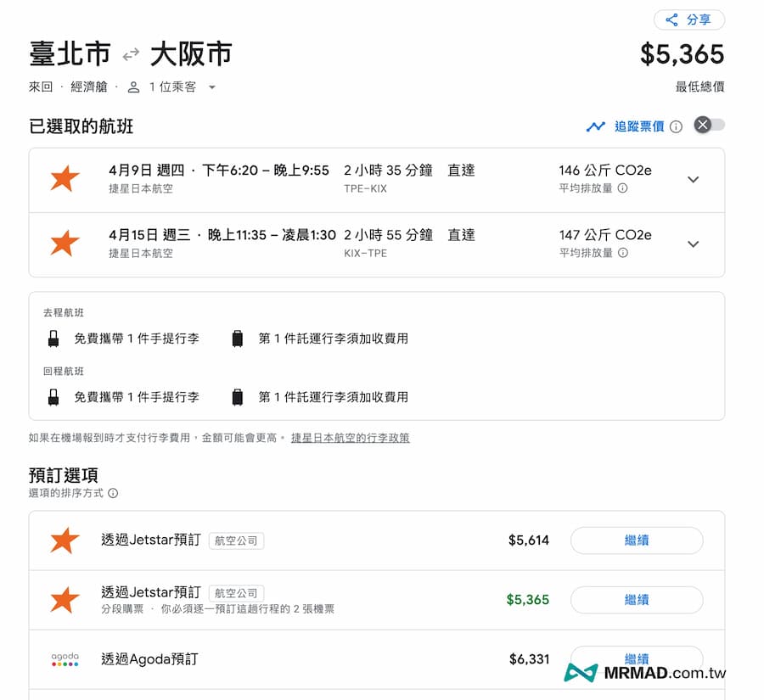The image size is (764, 700).
Task: Open info icon beside 選項的排序方式
Action: [x=113, y=493]
